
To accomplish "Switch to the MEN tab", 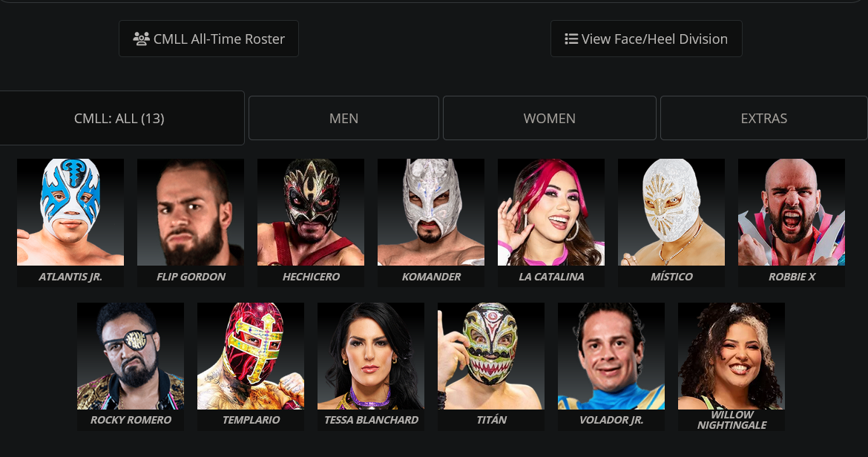I will point(343,118).
